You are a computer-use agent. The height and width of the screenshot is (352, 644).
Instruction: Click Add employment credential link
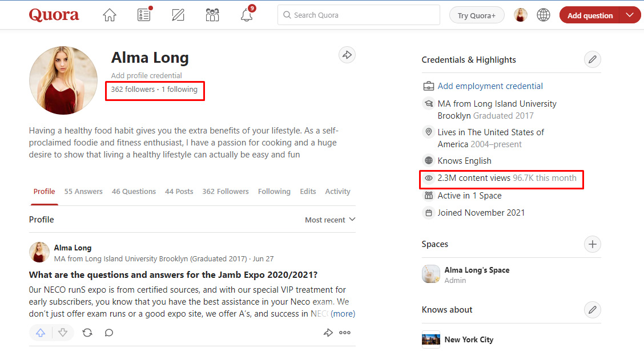pyautogui.click(x=490, y=86)
